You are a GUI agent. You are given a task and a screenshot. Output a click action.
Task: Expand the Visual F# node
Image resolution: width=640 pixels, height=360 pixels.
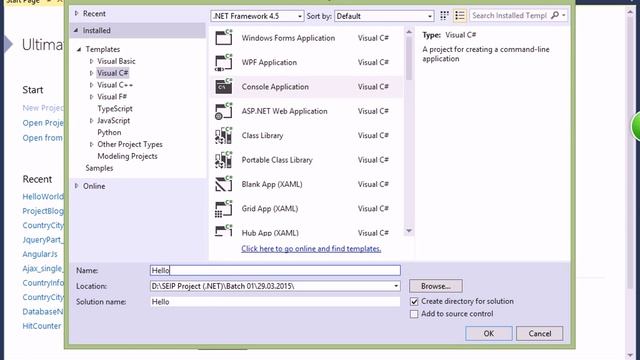point(91,97)
